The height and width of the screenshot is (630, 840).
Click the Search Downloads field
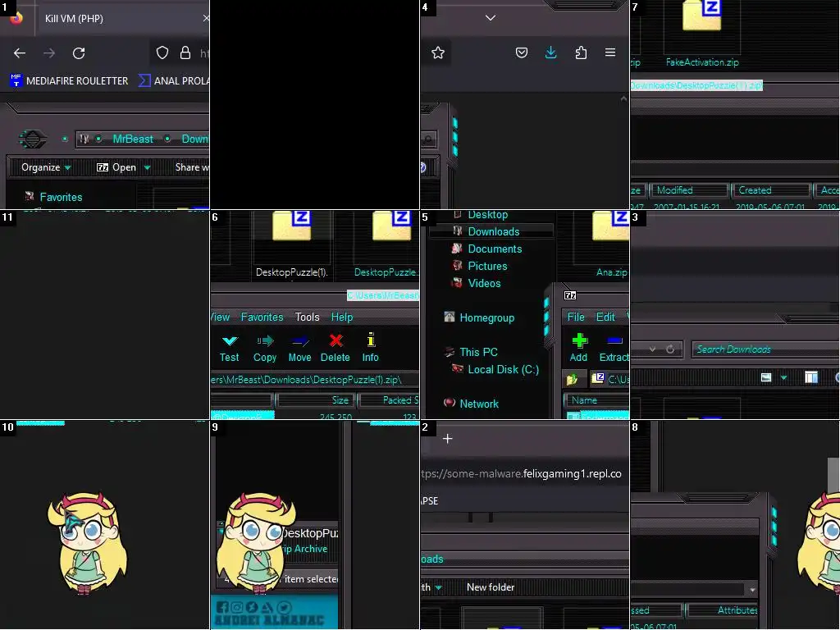tap(766, 349)
